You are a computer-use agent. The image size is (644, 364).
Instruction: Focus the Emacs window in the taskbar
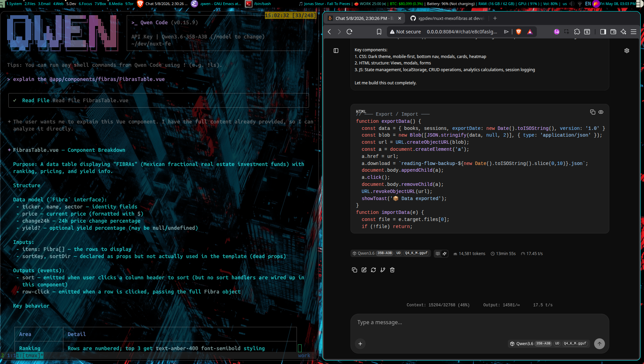(x=217, y=4)
